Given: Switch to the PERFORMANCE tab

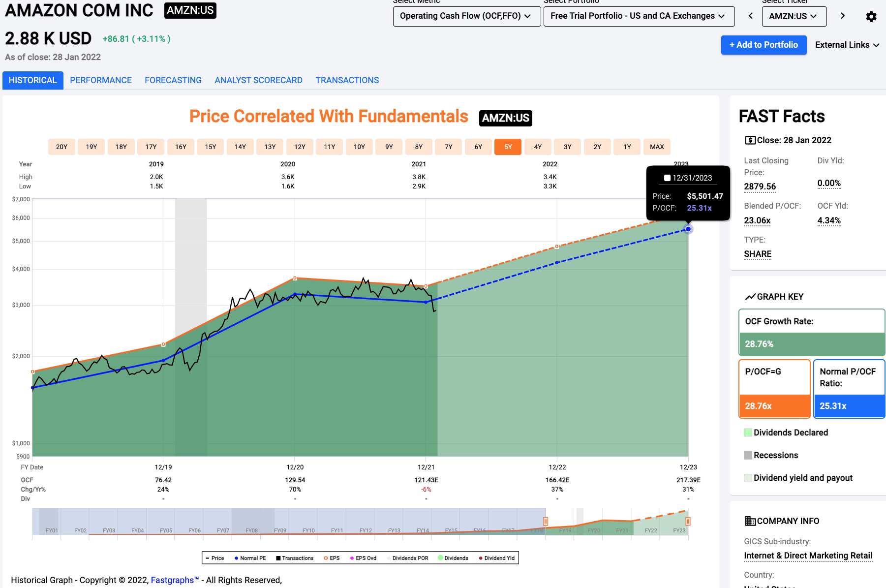Looking at the screenshot, I should (x=101, y=80).
